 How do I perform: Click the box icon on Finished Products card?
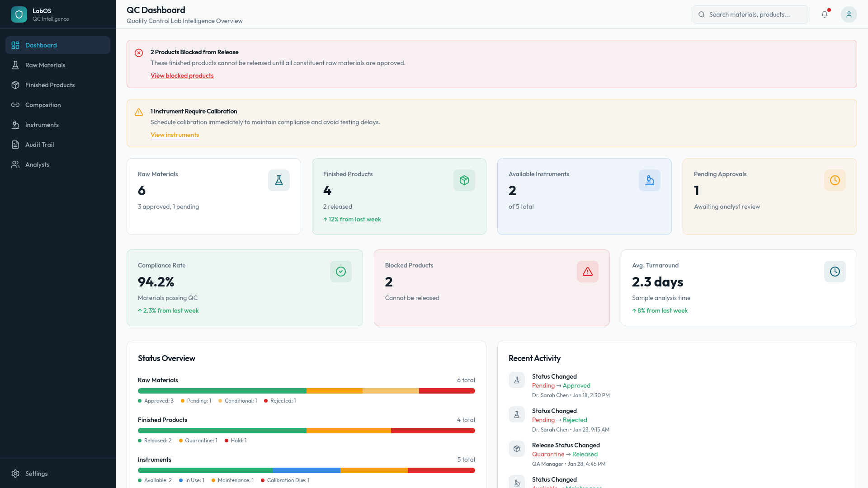click(x=464, y=180)
